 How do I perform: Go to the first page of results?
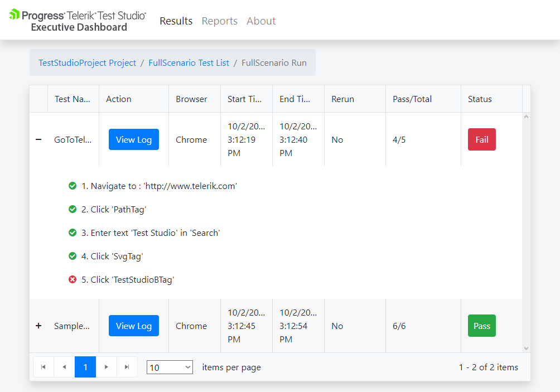[x=43, y=367]
